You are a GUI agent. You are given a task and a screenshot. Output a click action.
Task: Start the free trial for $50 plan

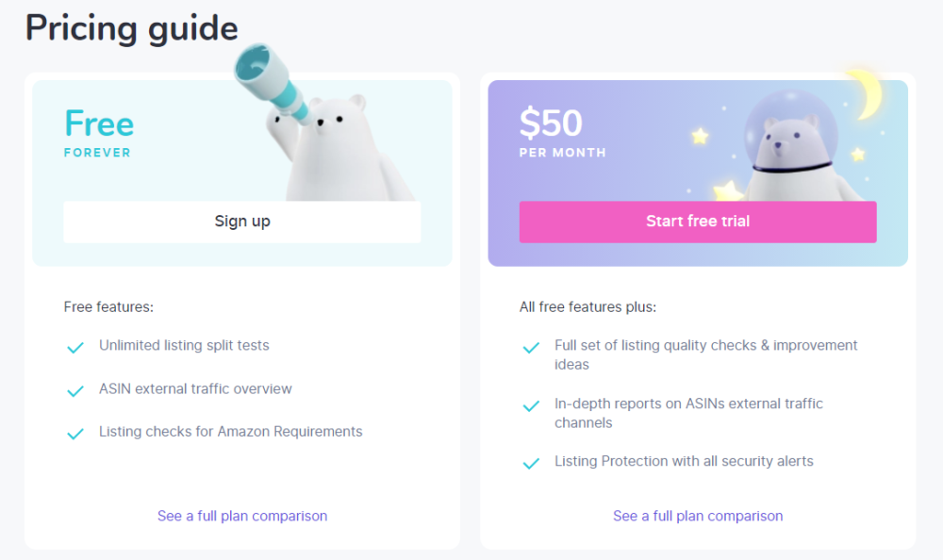[698, 222]
